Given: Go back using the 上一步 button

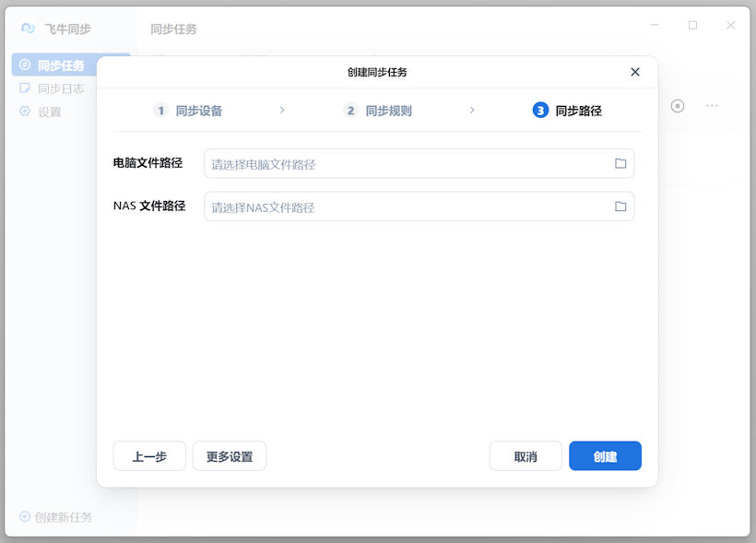Looking at the screenshot, I should point(149,455).
